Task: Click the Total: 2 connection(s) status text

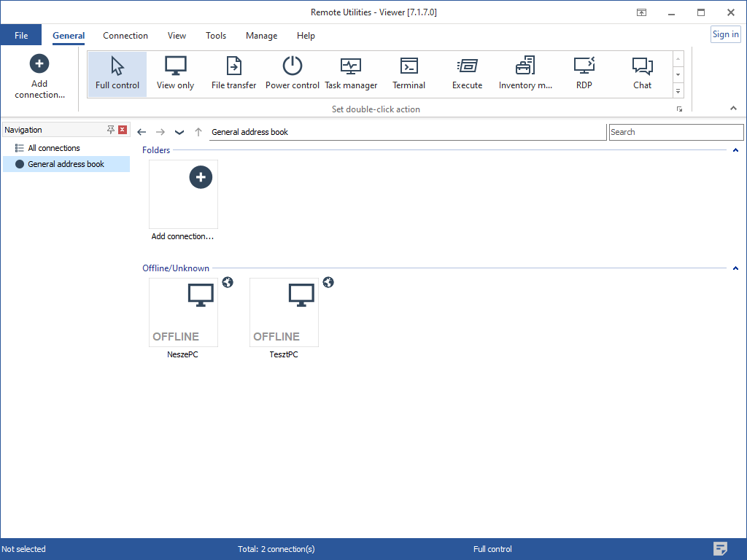Action: 276,549
